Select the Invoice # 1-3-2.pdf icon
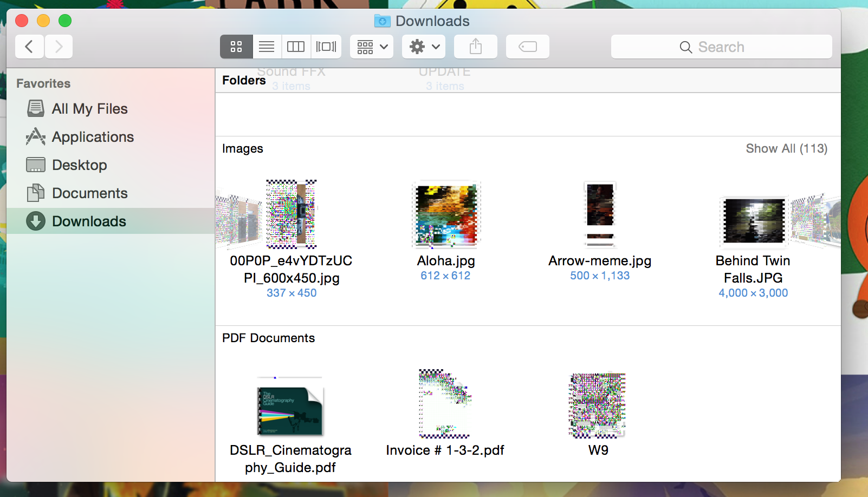This screenshot has height=497, width=868. (445, 404)
